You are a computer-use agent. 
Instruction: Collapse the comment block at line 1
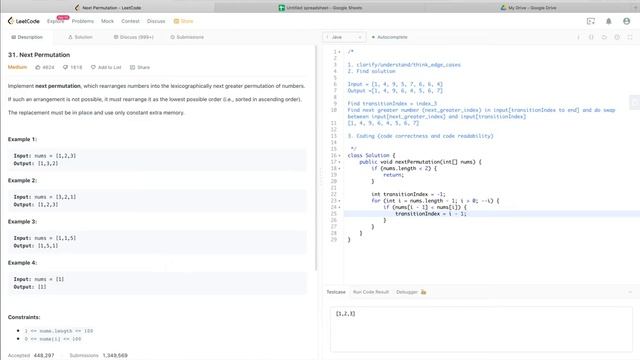[x=339, y=52]
